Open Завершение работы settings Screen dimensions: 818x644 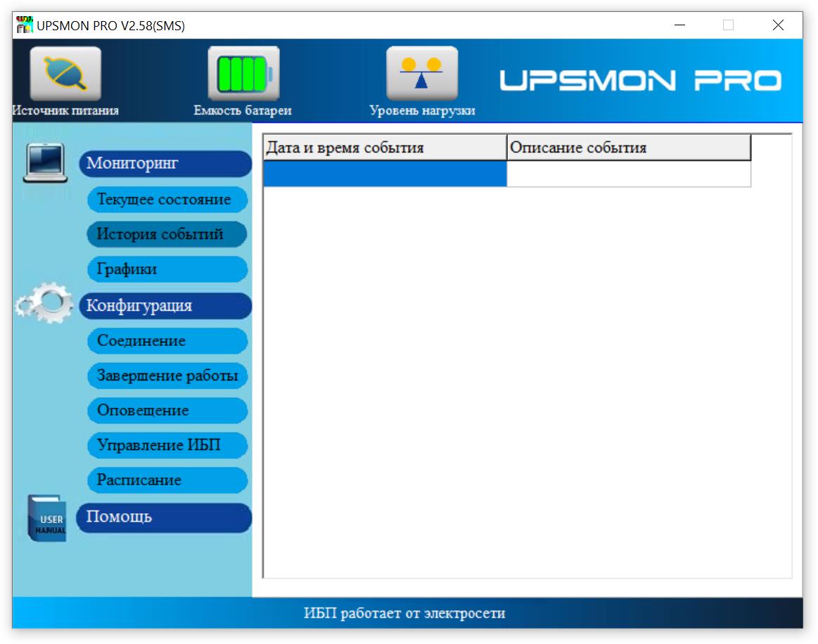pos(167,375)
